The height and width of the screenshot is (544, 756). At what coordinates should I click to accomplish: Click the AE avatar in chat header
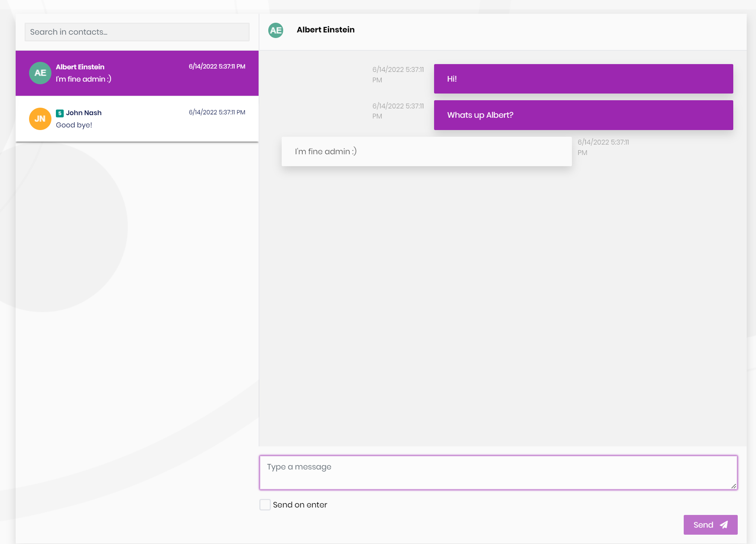click(276, 30)
